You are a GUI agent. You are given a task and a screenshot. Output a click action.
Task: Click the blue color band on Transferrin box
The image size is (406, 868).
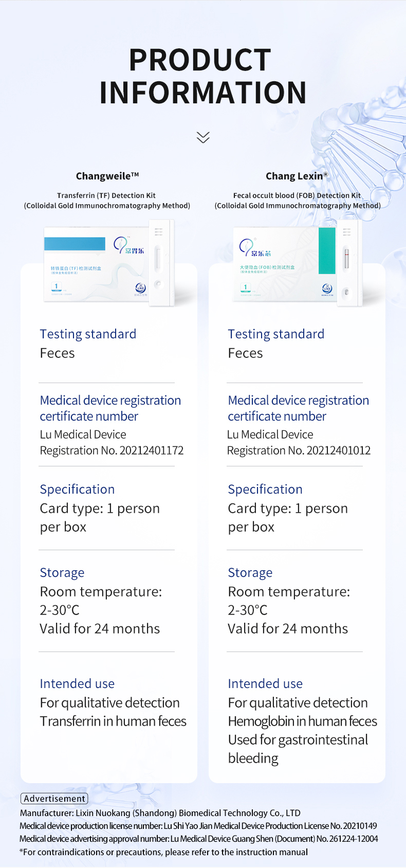click(x=75, y=244)
